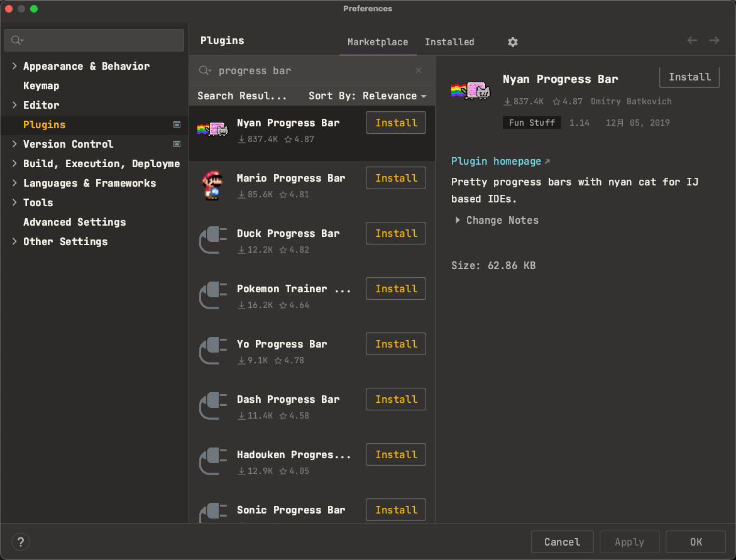736x560 pixels.
Task: Click the Yo Progress Bar plug icon
Action: point(213,351)
